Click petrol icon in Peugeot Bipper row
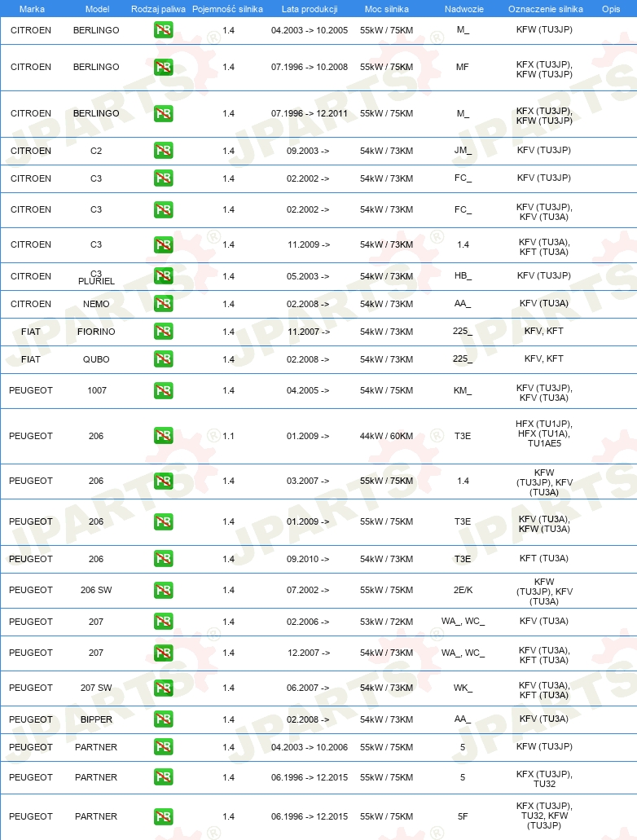The image size is (637, 840). (x=164, y=719)
